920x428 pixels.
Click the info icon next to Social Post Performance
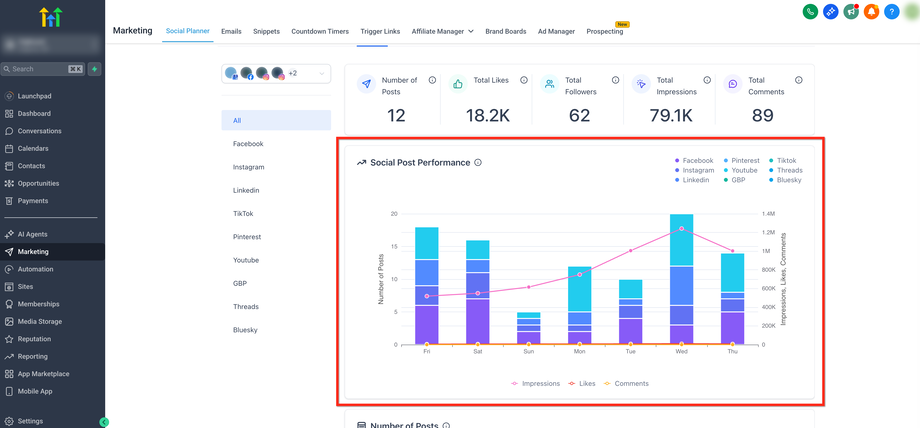(x=478, y=163)
